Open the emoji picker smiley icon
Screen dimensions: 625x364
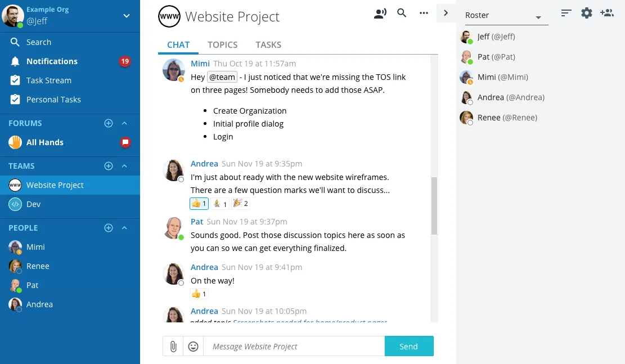pos(194,346)
